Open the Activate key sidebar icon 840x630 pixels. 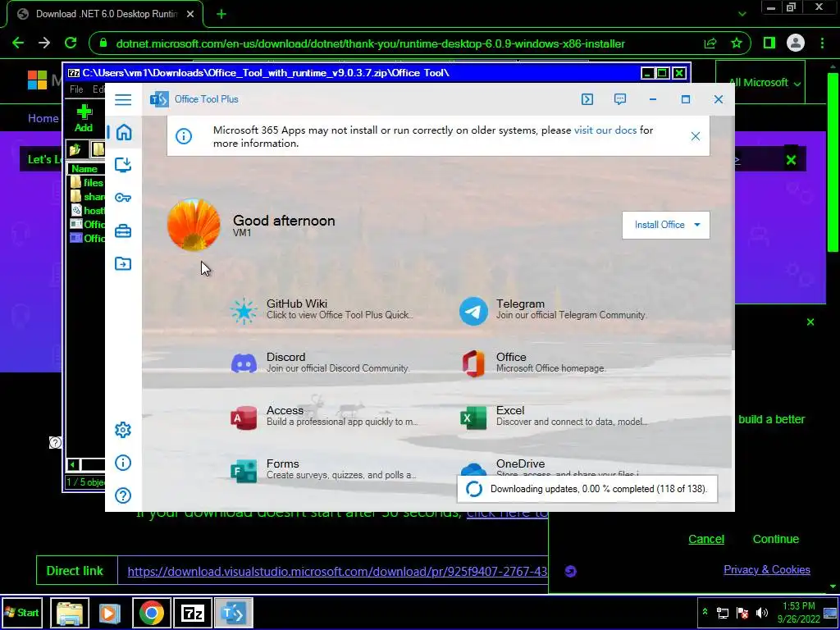pos(123,198)
